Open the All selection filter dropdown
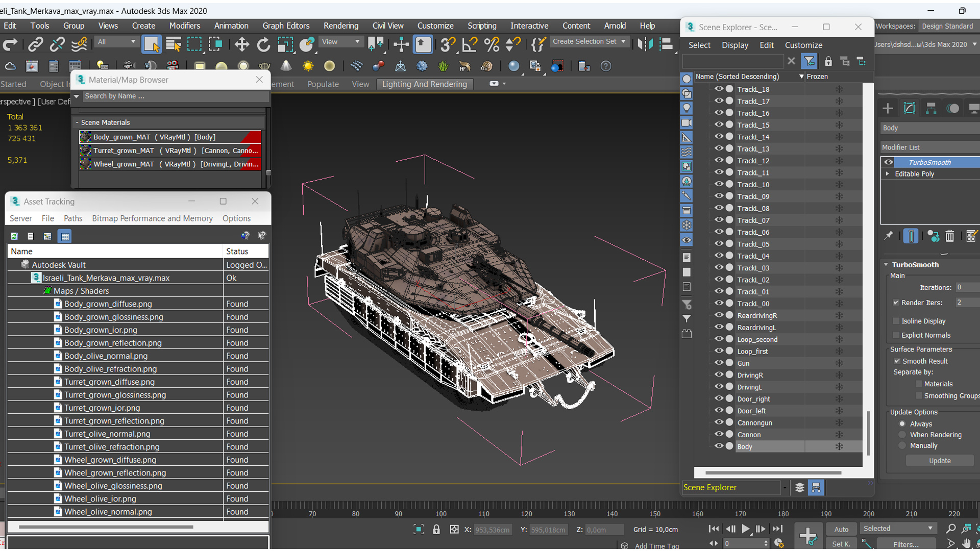This screenshot has height=551, width=980. click(116, 42)
